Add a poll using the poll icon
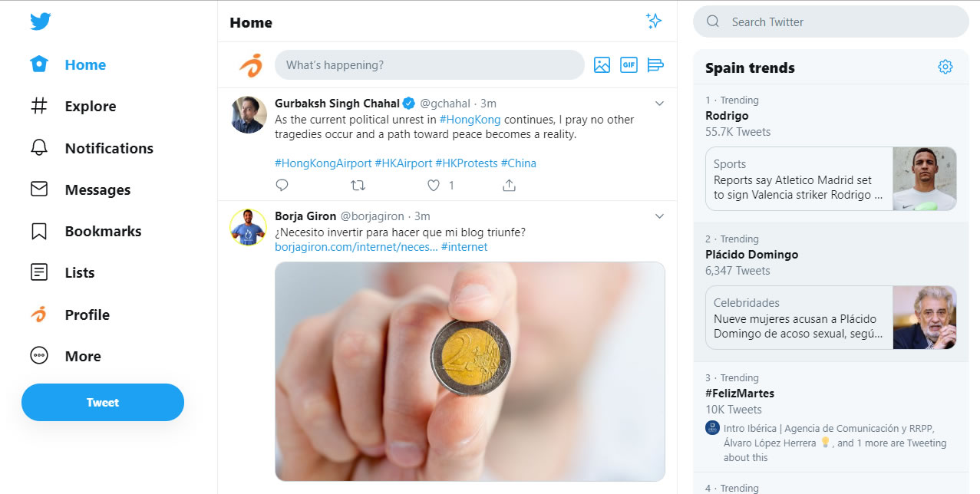The width and height of the screenshot is (980, 494). (x=655, y=65)
